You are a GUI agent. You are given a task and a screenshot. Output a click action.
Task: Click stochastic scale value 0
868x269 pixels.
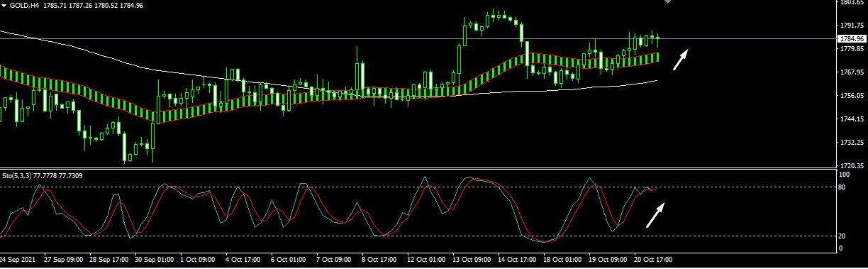pos(841,248)
